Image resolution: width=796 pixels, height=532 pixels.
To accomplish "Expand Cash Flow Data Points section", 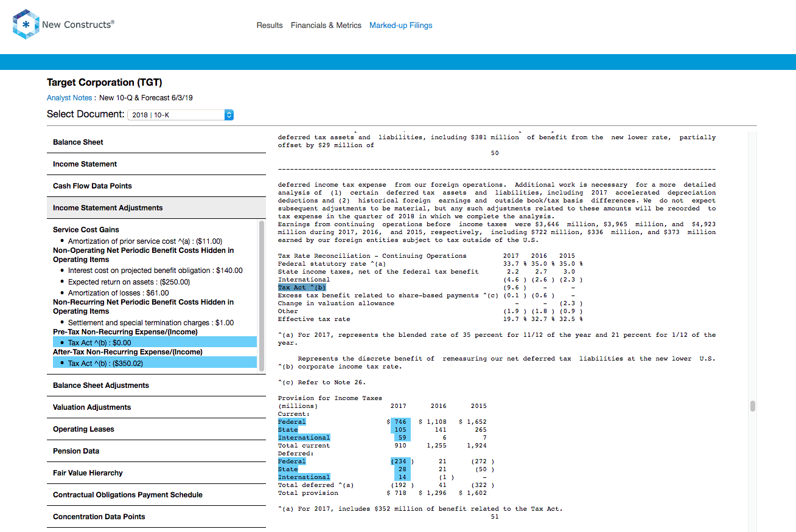I will click(156, 186).
